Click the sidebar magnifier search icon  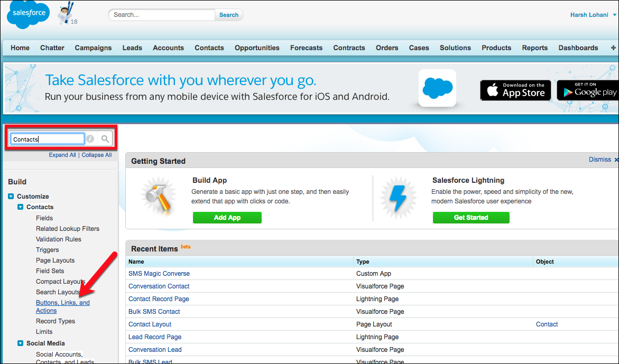[x=105, y=139]
